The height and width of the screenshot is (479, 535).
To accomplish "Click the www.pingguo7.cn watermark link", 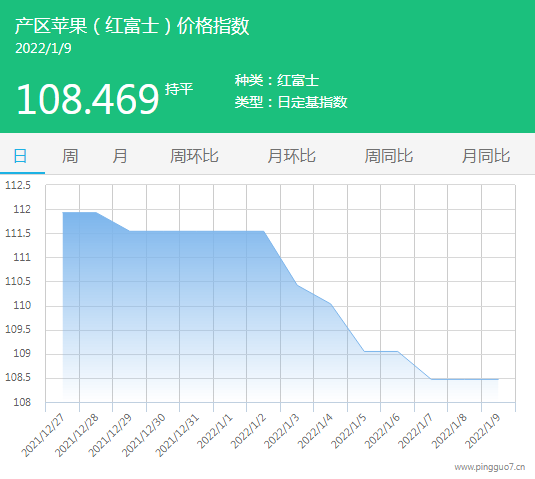I will (x=489, y=467).
